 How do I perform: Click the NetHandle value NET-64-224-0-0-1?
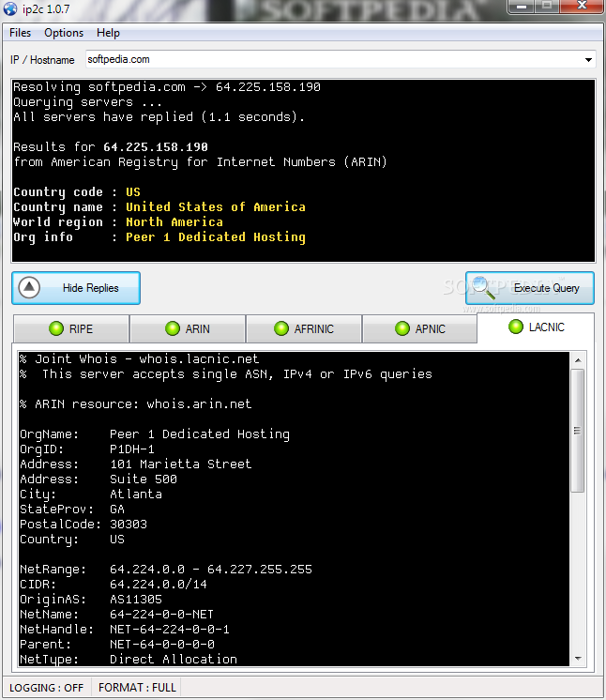(170, 630)
